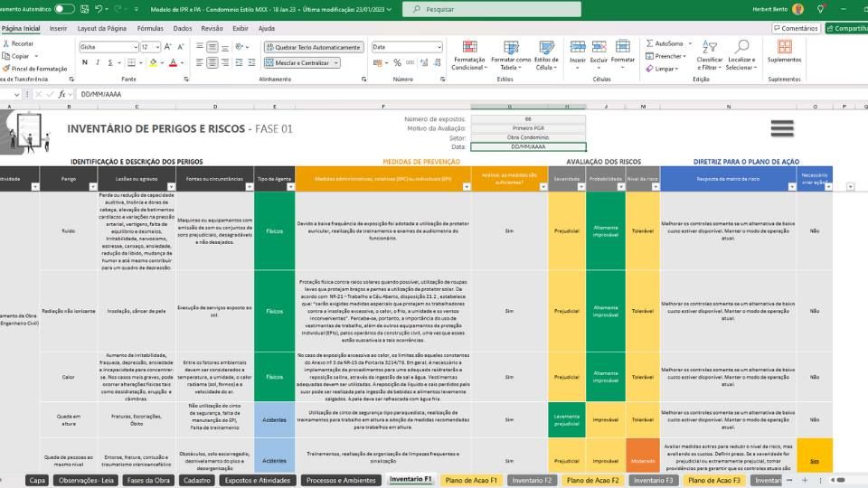Open the Fórmulas ribbon tab
868x488 pixels.
tap(150, 28)
